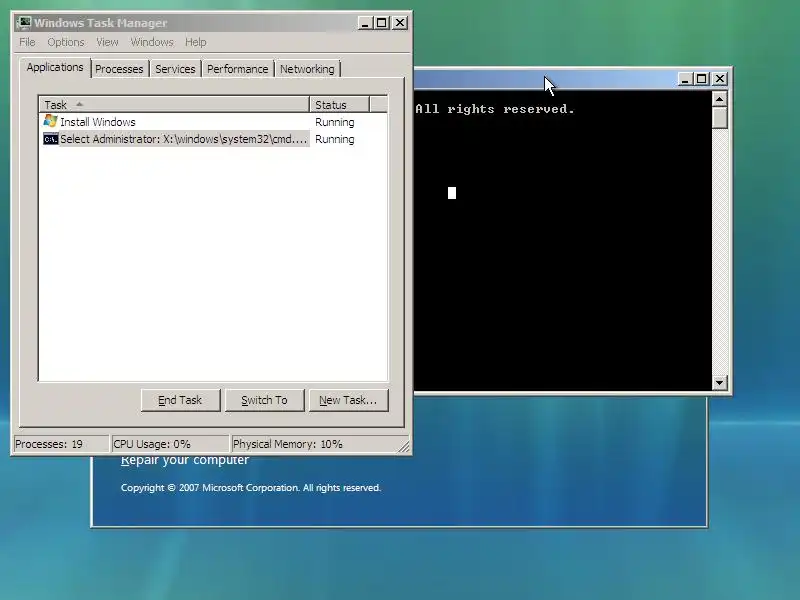800x600 pixels.
Task: Click the command prompt icon in task list
Action: (50, 139)
